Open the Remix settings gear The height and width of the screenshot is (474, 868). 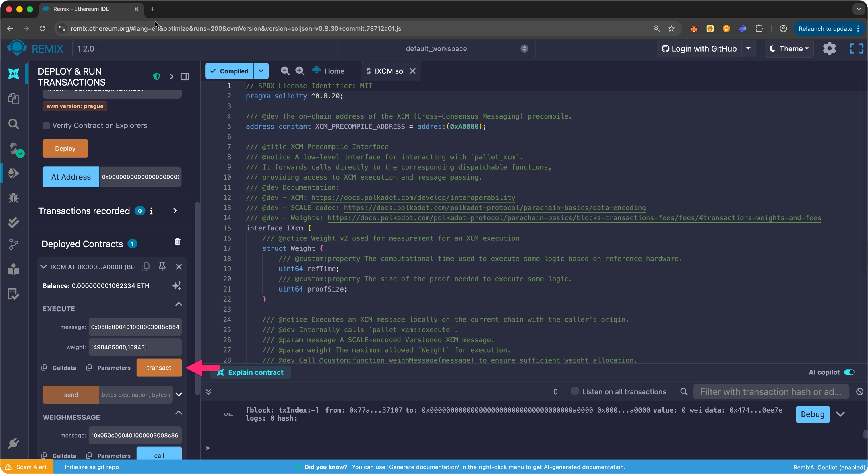(829, 48)
